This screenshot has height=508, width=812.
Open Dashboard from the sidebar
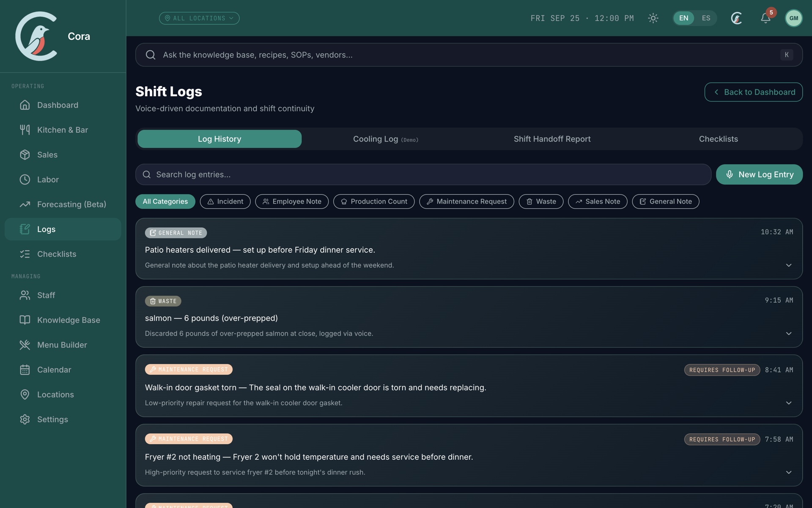[63, 105]
